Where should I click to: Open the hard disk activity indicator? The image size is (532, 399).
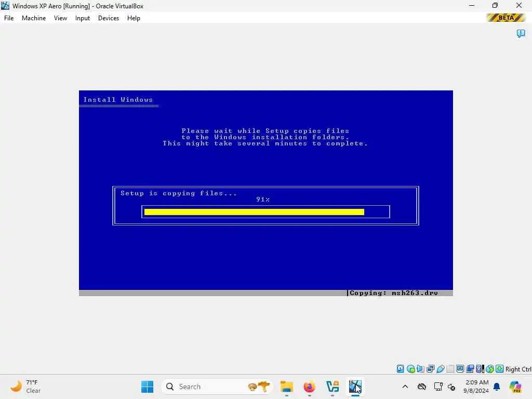coord(401,369)
